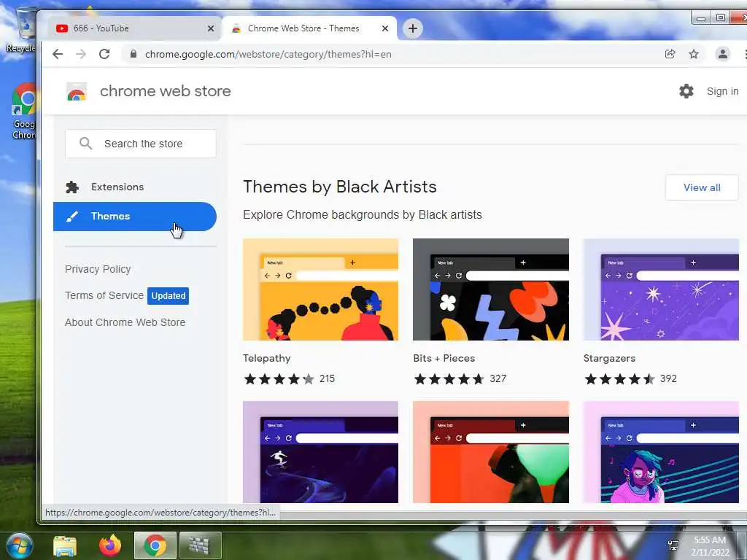This screenshot has height=560, width=747.
Task: Click the Bits + Pieces theme title
Action: pos(444,359)
